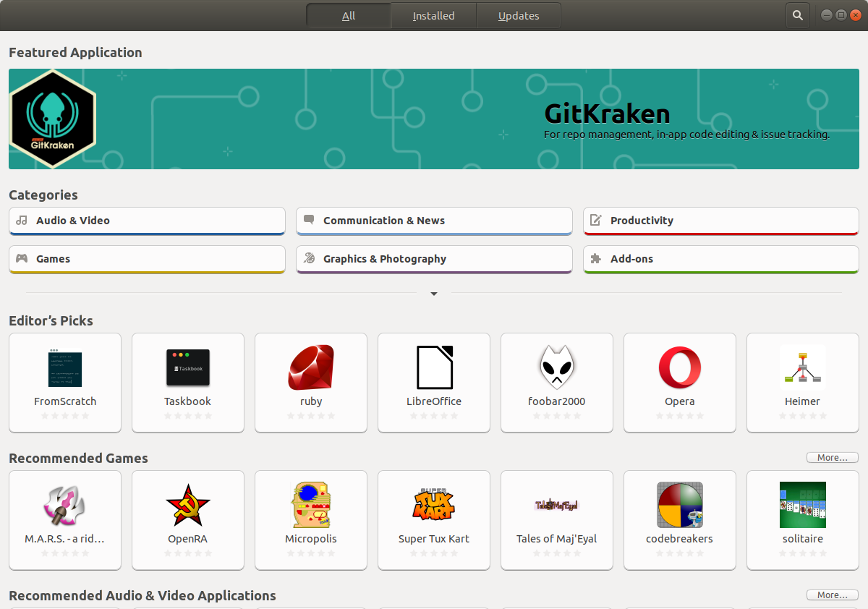Click the LibreOffice name label

434,401
